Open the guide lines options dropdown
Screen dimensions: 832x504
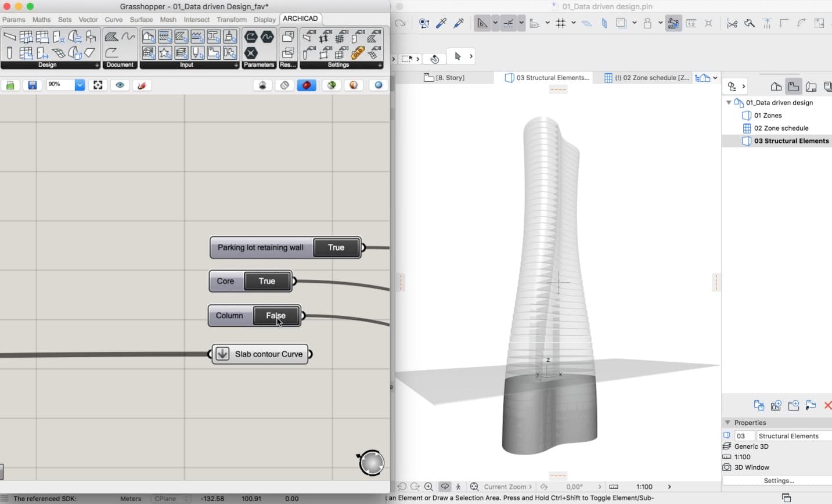(x=495, y=23)
